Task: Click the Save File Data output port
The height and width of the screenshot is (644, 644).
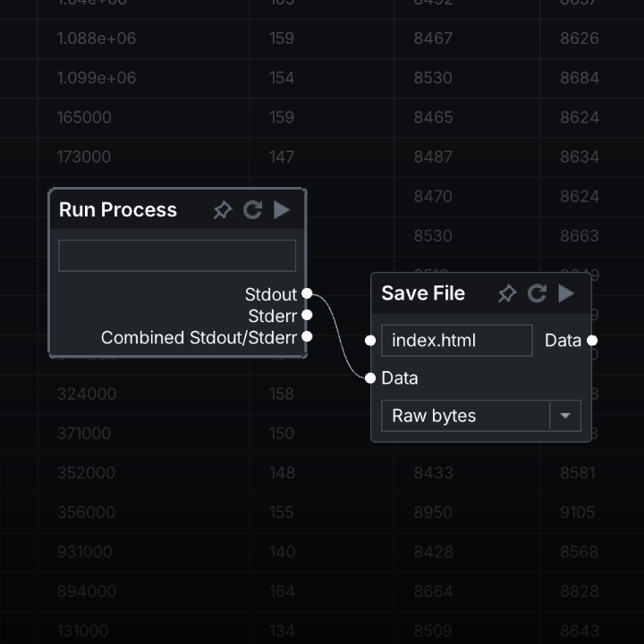Action: tap(592, 341)
